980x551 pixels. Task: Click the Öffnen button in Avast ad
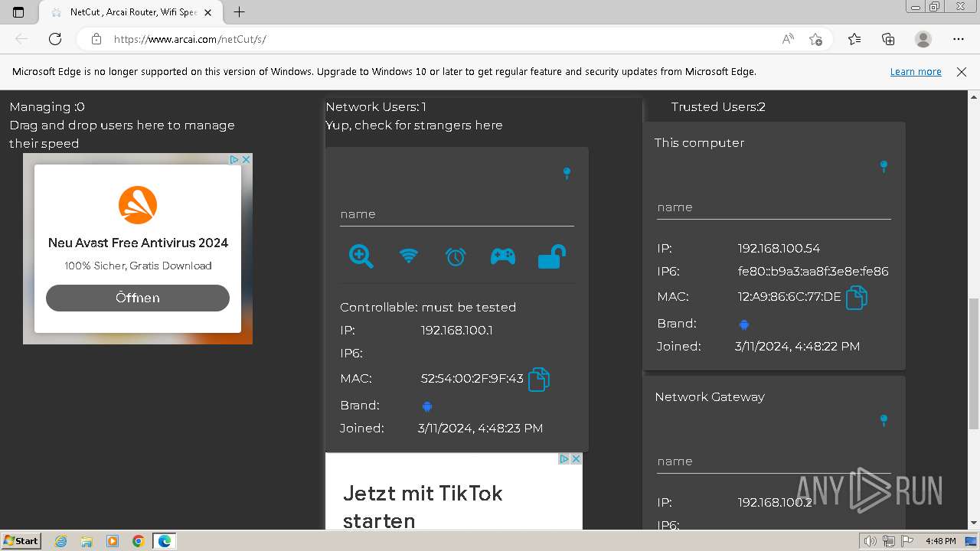138,298
